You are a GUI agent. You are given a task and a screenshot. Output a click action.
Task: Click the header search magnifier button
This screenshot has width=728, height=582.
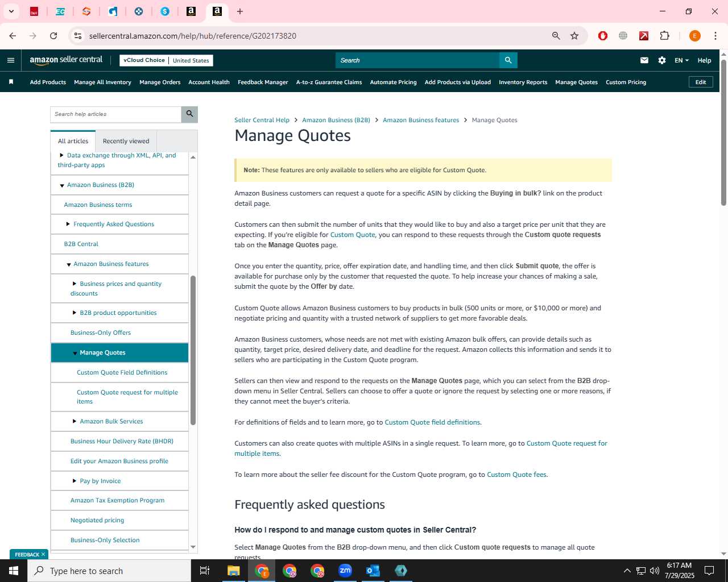point(508,60)
